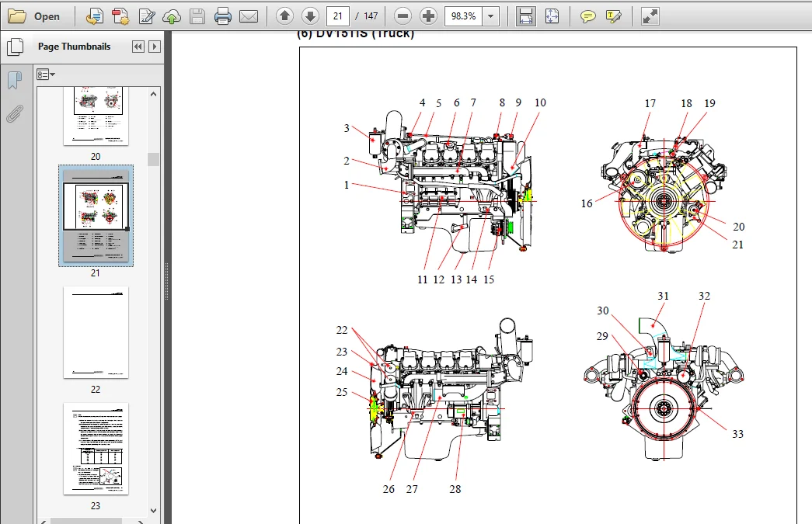Click the thumbnail scrollbar up arrow
Image resolution: width=812 pixels, height=524 pixels.
click(x=153, y=94)
